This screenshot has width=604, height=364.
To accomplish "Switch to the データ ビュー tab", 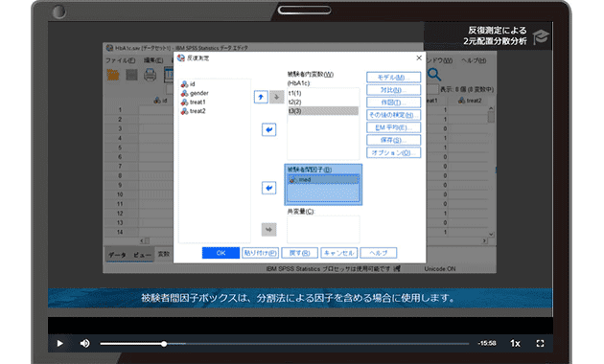I will tap(129, 255).
